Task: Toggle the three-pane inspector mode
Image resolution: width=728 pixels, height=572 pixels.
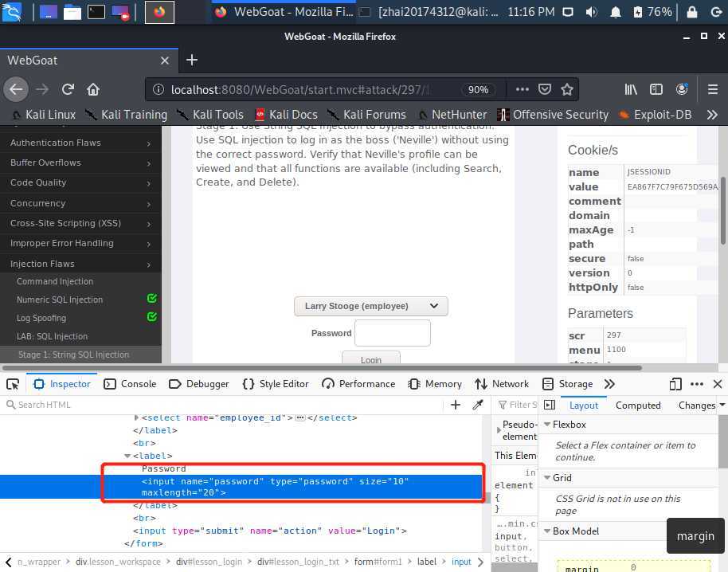Action: pos(550,405)
